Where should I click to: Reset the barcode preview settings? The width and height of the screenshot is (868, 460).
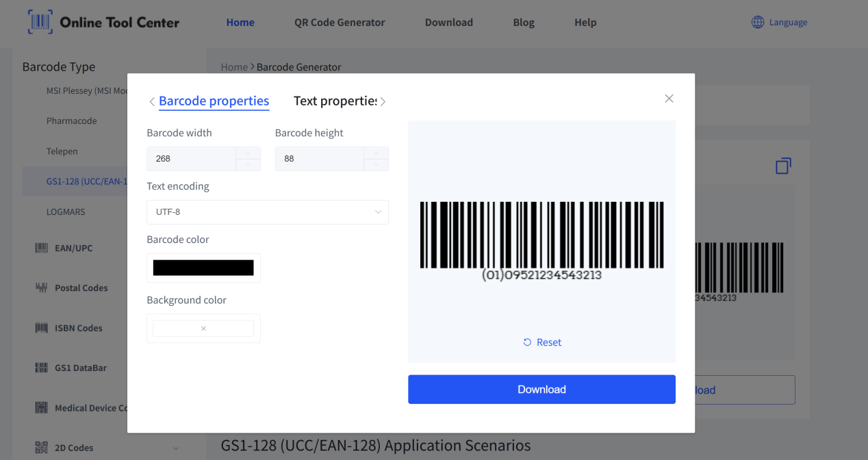[x=542, y=342]
